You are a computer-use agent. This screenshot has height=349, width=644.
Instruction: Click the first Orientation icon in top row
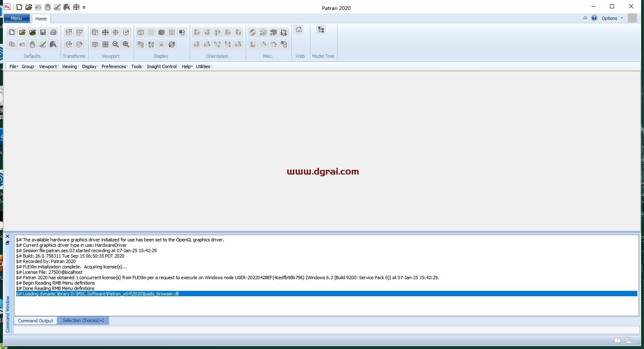tap(197, 32)
